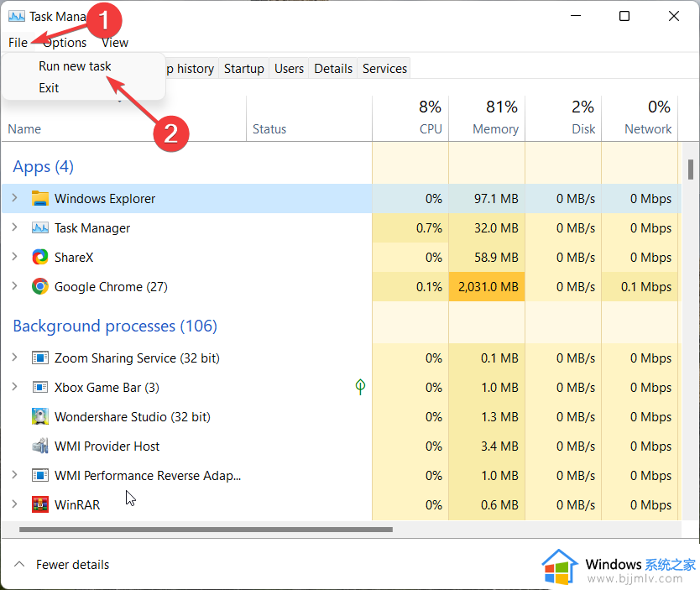
Task: Click the Apps (4) group heading
Action: point(43,166)
